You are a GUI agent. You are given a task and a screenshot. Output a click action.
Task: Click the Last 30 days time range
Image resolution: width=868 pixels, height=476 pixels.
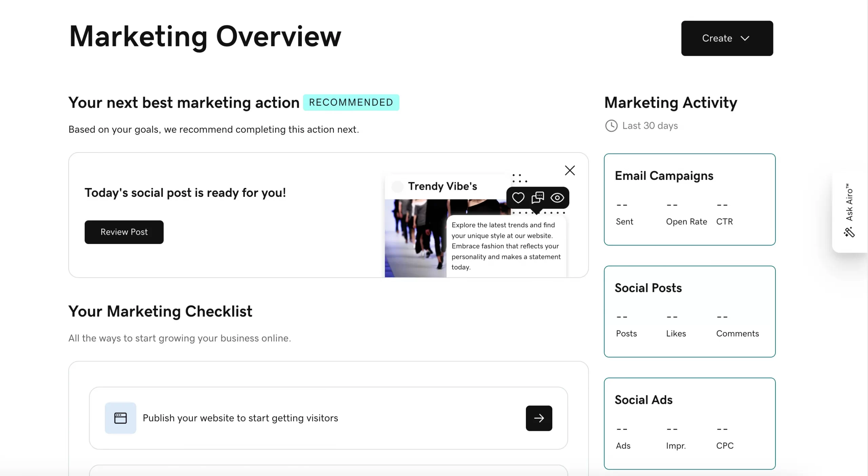click(x=650, y=126)
